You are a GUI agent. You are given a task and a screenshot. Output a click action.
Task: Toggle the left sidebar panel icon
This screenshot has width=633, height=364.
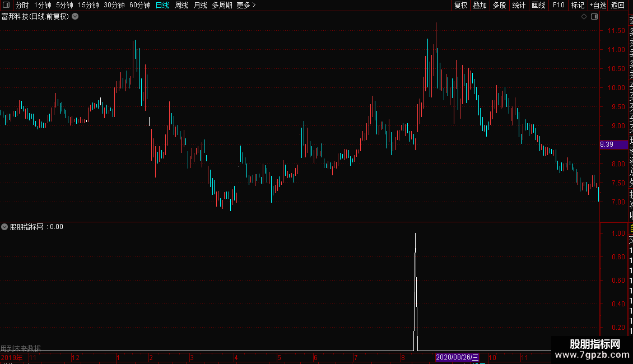tap(6, 5)
